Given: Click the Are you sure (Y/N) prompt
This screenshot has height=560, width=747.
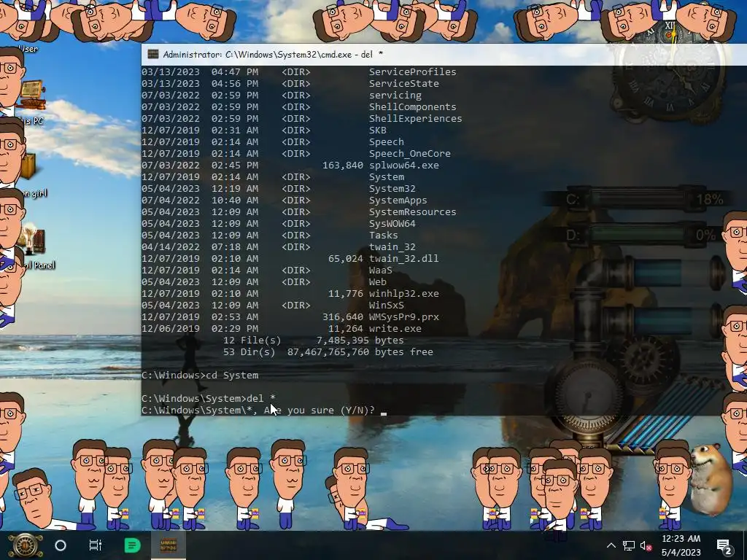Looking at the screenshot, I should pos(258,410).
